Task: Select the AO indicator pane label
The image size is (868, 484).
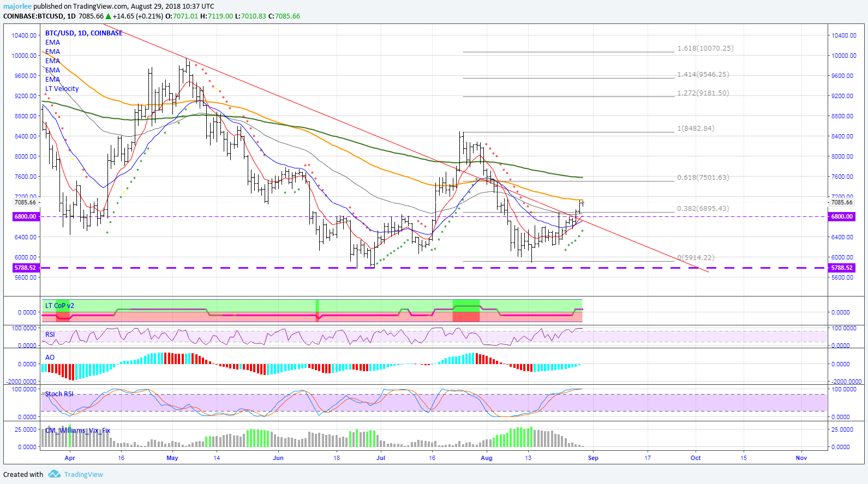Action: pyautogui.click(x=50, y=358)
